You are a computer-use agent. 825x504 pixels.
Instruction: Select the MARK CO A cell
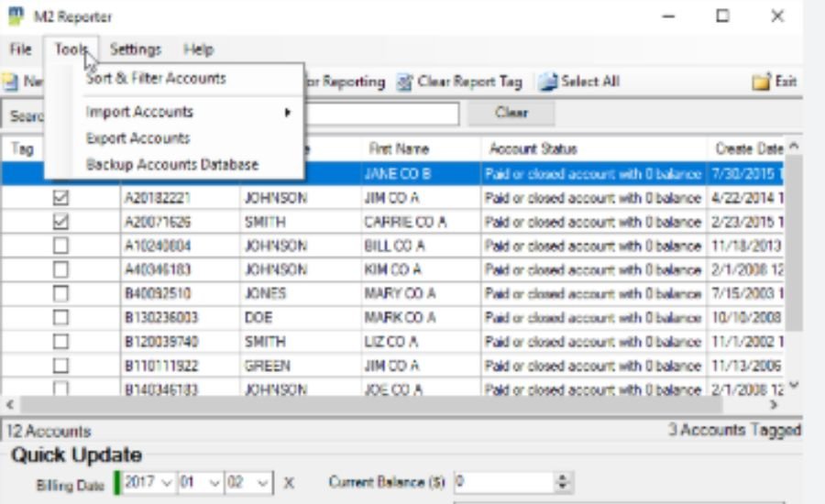click(421, 318)
